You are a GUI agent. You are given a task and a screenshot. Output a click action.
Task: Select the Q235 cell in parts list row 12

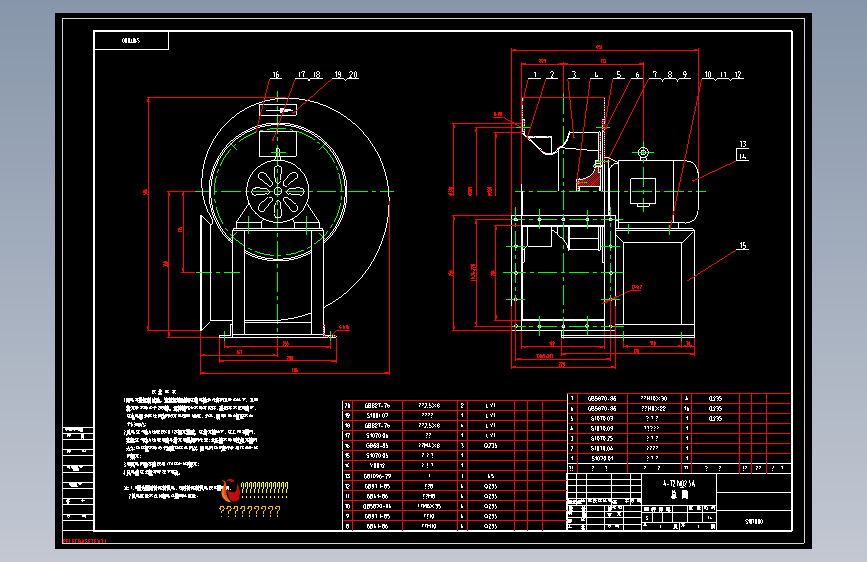click(x=490, y=486)
